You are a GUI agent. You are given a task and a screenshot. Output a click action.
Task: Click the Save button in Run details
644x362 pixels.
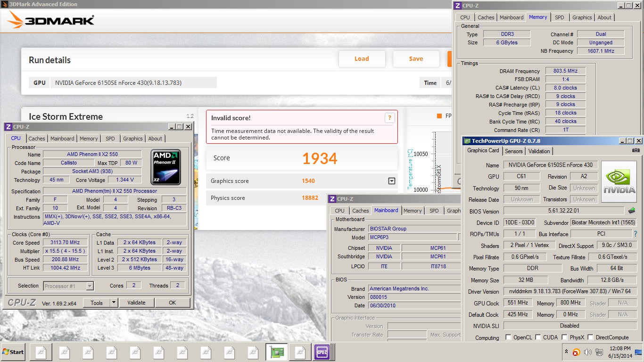(416, 59)
